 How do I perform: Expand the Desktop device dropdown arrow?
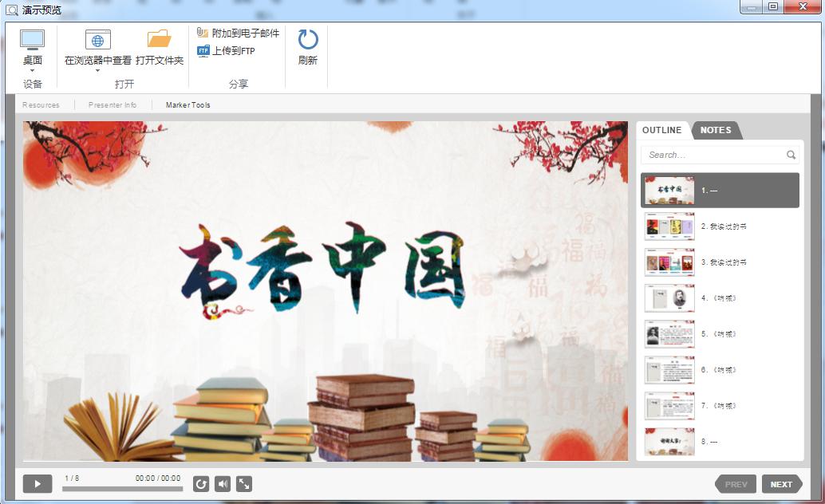coord(32,71)
